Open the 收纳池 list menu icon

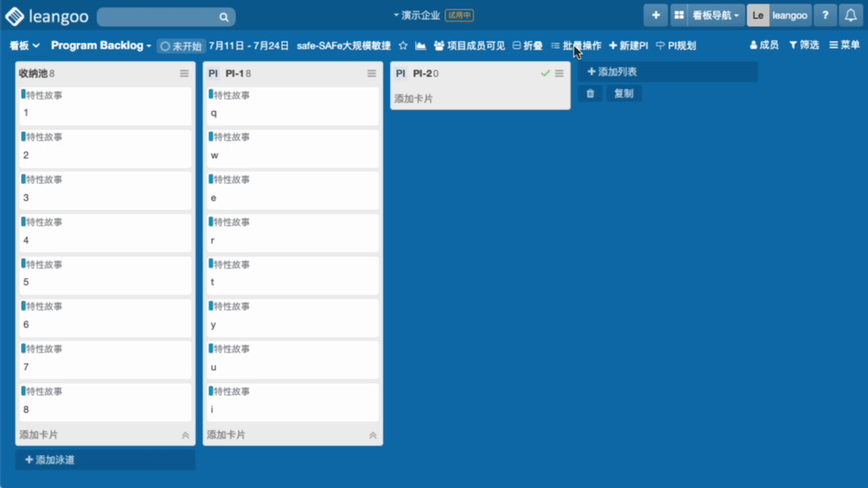(x=184, y=74)
